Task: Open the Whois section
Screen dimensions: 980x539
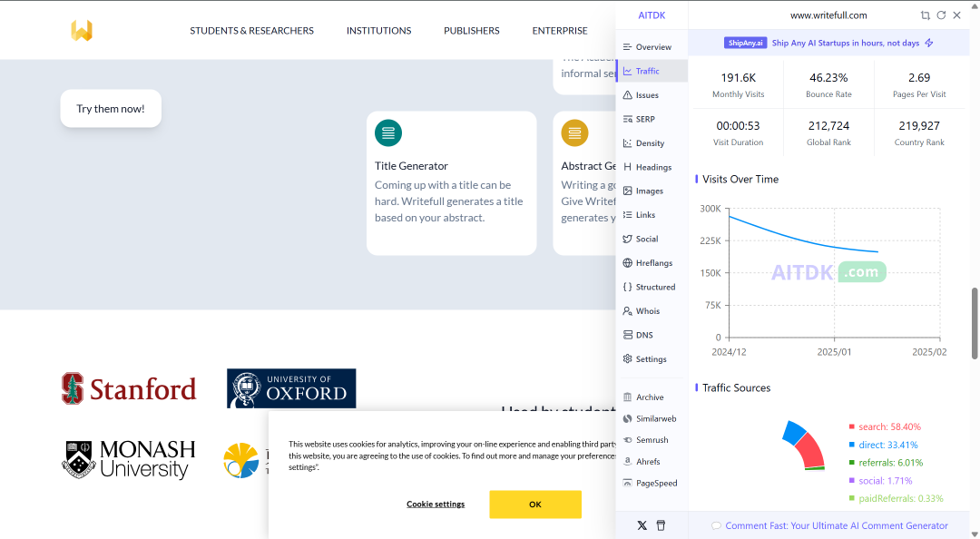Action: click(x=652, y=310)
